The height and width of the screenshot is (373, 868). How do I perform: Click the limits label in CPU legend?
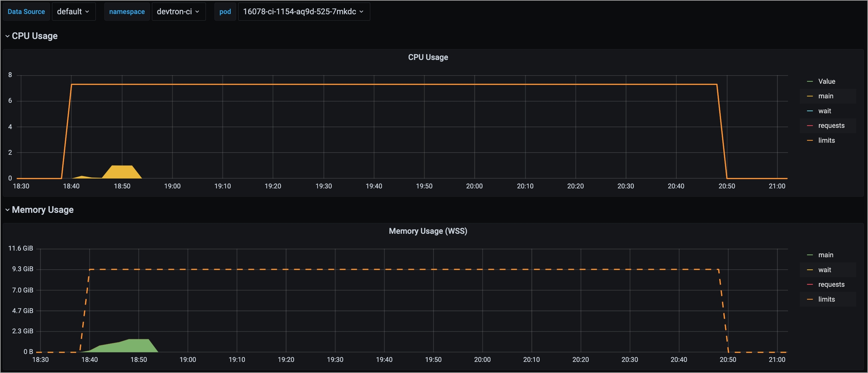point(826,141)
